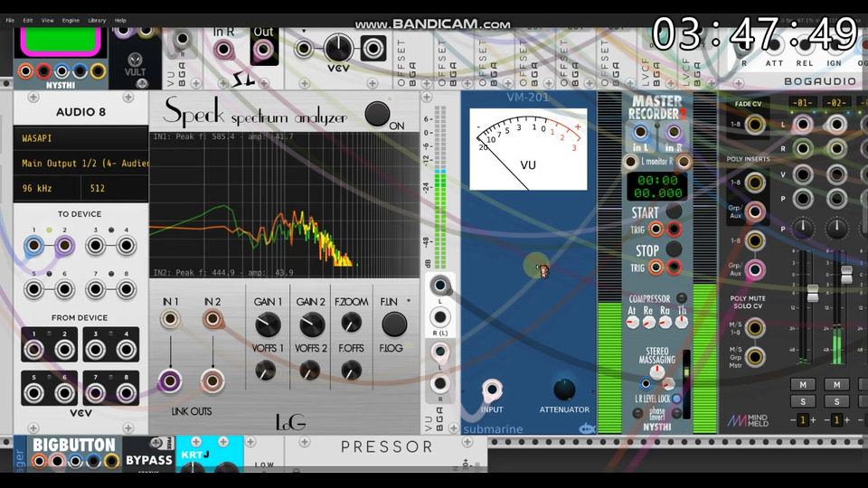The height and width of the screenshot is (488, 868).
Task: Click the top POLY INSERTS 1-8 jack
Action: point(754,183)
